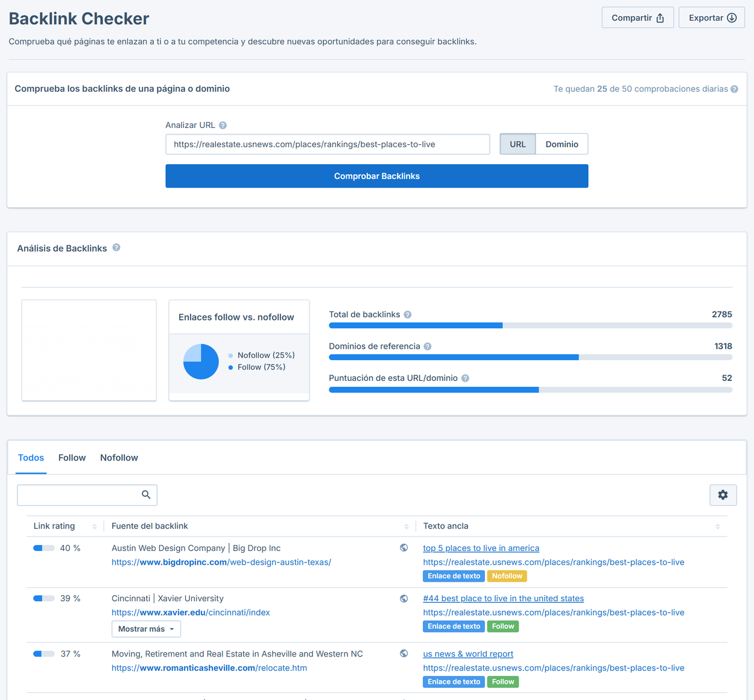
Task: Click Nofollow (25%) legend entry
Action: click(261, 355)
